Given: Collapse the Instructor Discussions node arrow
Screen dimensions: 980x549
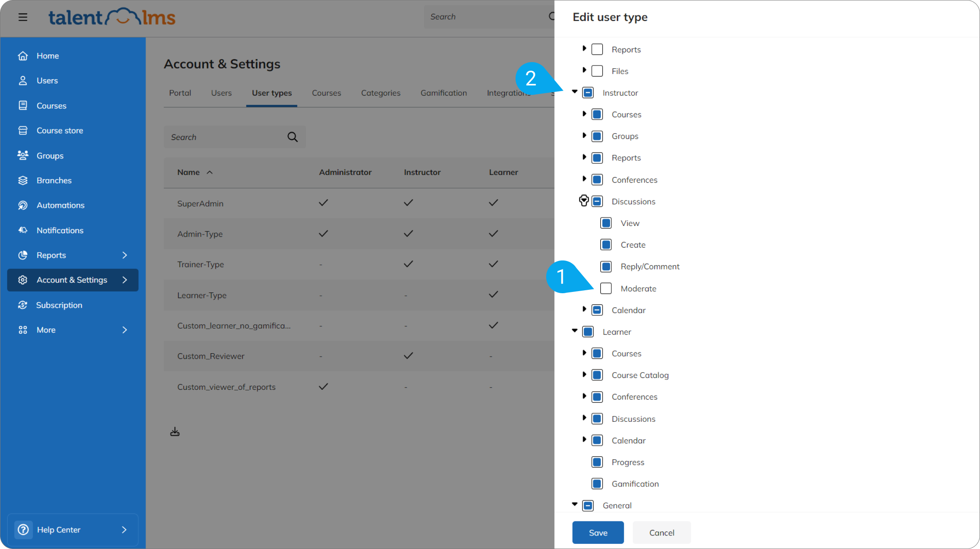Looking at the screenshot, I should tap(584, 200).
